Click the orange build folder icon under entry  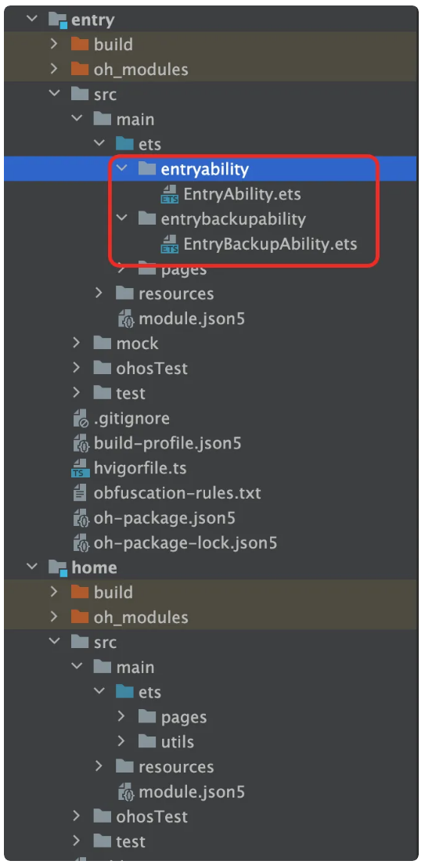(x=81, y=45)
